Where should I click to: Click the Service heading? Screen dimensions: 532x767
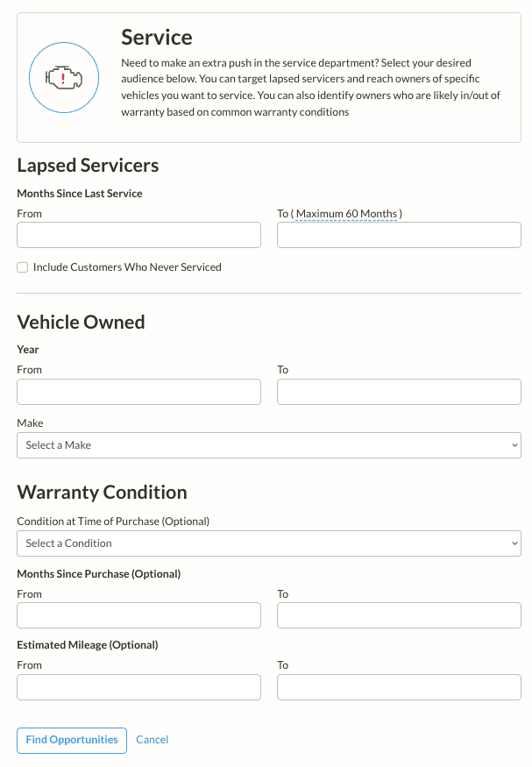157,37
